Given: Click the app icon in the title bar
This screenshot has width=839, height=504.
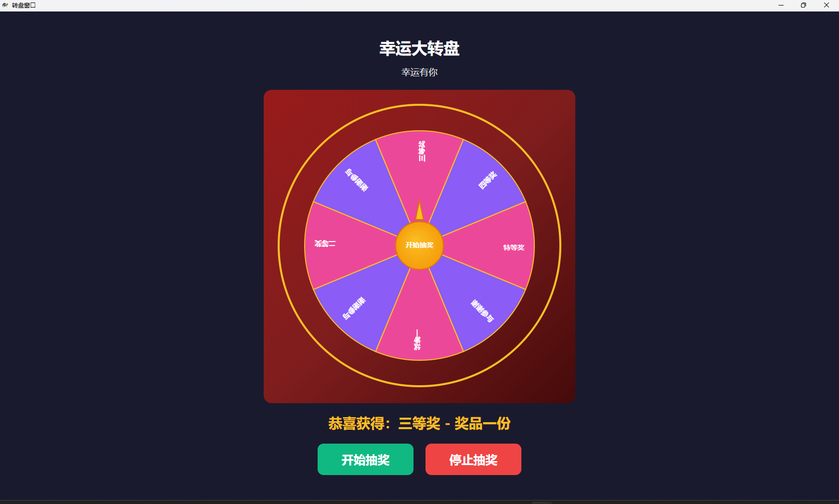Looking at the screenshot, I should pos(5,5).
